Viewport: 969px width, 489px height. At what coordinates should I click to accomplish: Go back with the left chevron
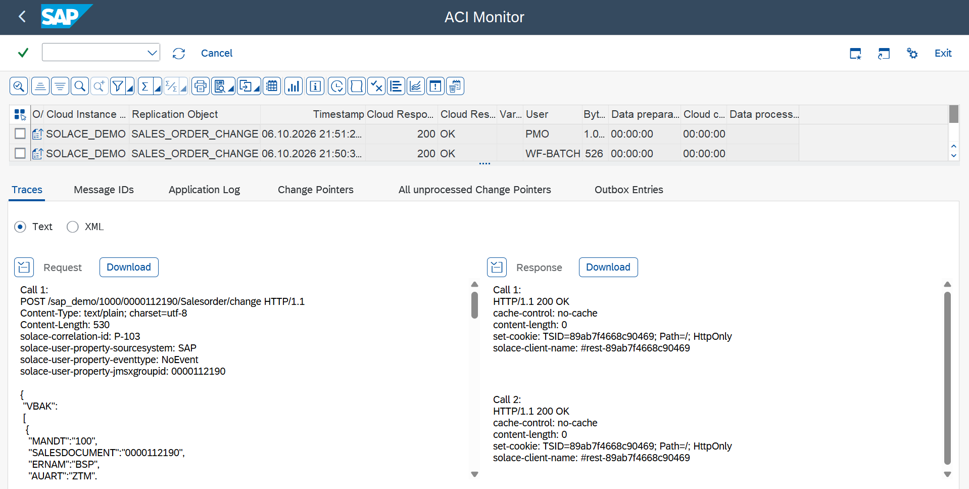[x=22, y=17]
